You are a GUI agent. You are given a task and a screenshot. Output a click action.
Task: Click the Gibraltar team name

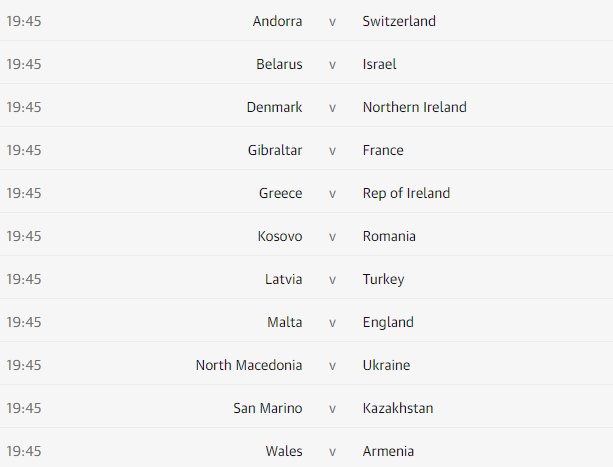coord(274,150)
